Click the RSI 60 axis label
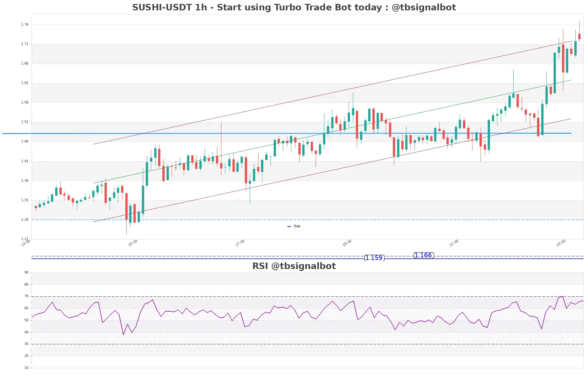 [26, 308]
